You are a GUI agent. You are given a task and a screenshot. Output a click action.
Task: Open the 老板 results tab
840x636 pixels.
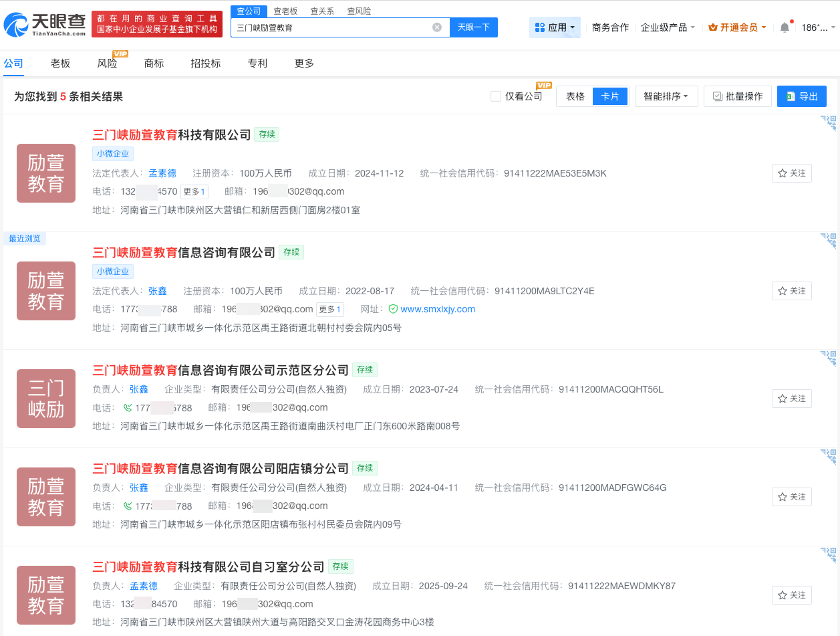pos(60,63)
